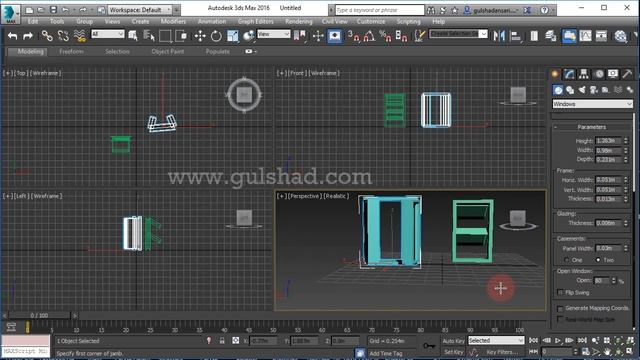Image resolution: width=640 pixels, height=360 pixels.
Task: Click the Undo arrow in main toolbar
Action: pyautogui.click(x=12, y=36)
